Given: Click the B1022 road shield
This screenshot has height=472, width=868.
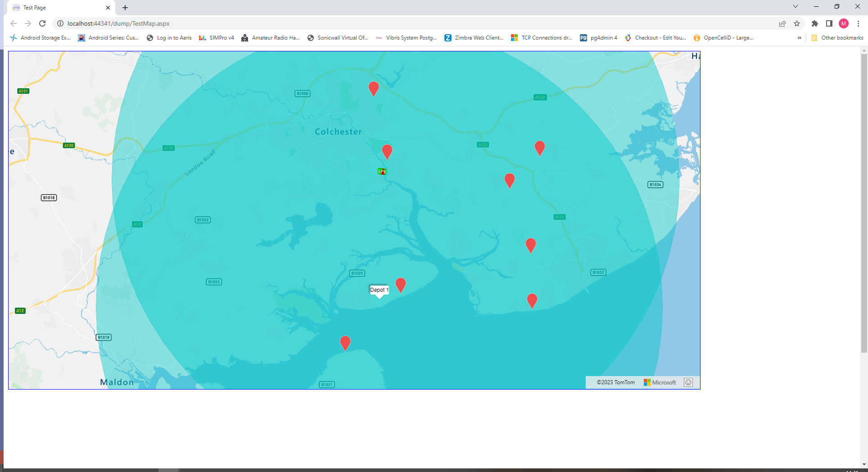Looking at the screenshot, I should tap(203, 220).
